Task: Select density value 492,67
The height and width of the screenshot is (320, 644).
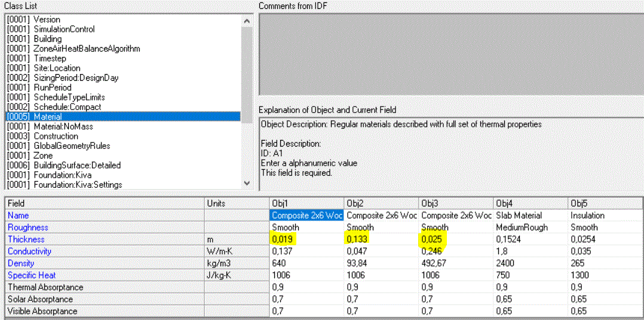Action: (456, 263)
